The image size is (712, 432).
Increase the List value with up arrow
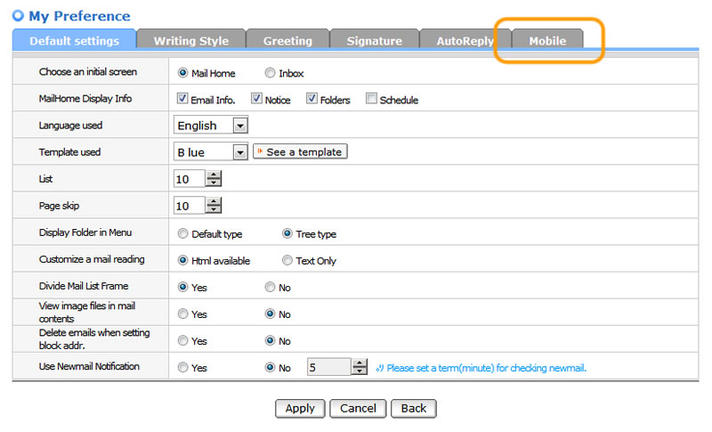click(213, 174)
